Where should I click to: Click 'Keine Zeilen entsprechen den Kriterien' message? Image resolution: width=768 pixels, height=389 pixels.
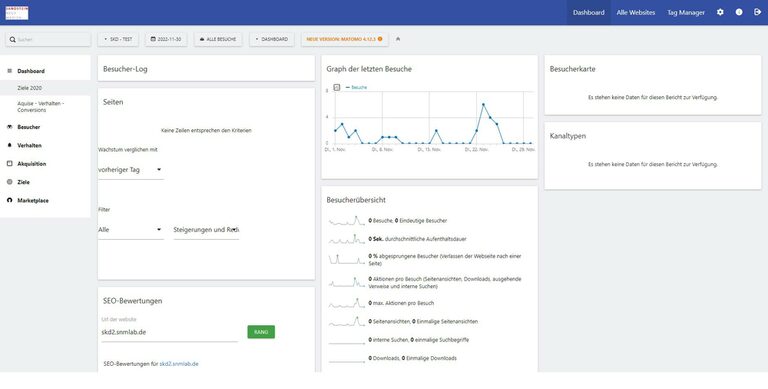tap(206, 131)
